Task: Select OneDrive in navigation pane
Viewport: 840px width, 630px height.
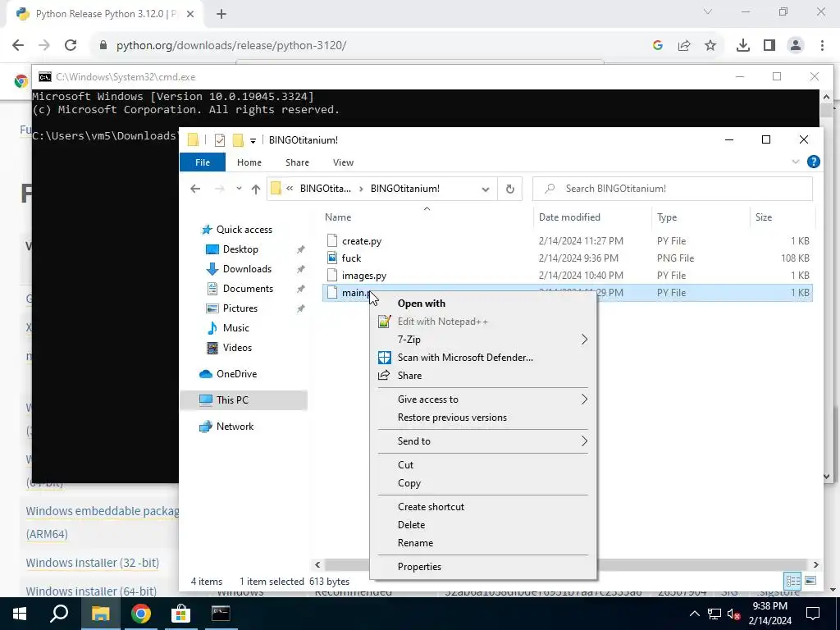Action: coord(236,374)
